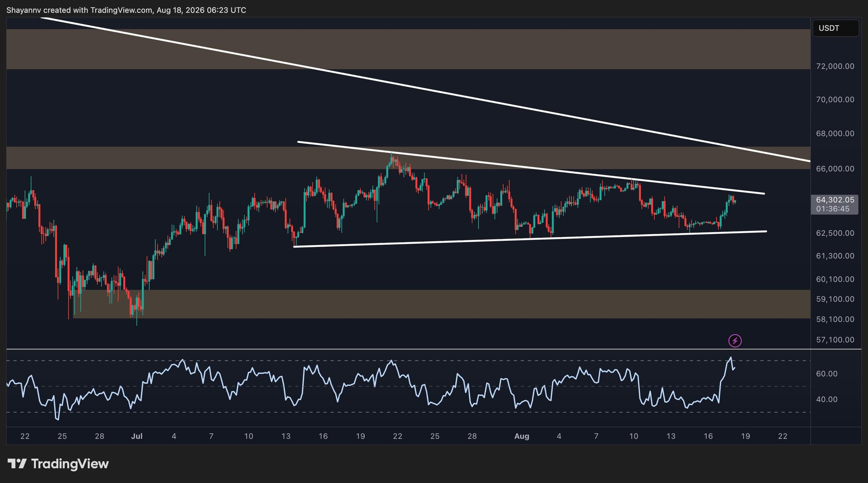Viewport: 868px width, 483px height.
Task: Click the purple lightning bolt event icon
Action: [x=735, y=341]
